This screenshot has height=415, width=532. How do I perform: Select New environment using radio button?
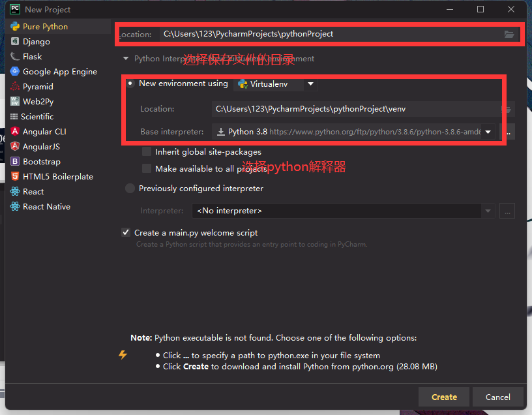[x=130, y=84]
